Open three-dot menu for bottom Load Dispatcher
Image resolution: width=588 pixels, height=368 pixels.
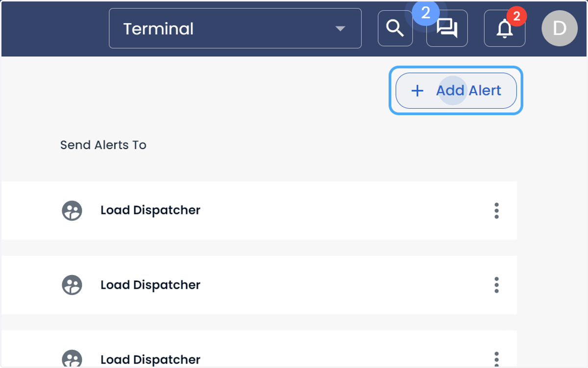point(496,359)
